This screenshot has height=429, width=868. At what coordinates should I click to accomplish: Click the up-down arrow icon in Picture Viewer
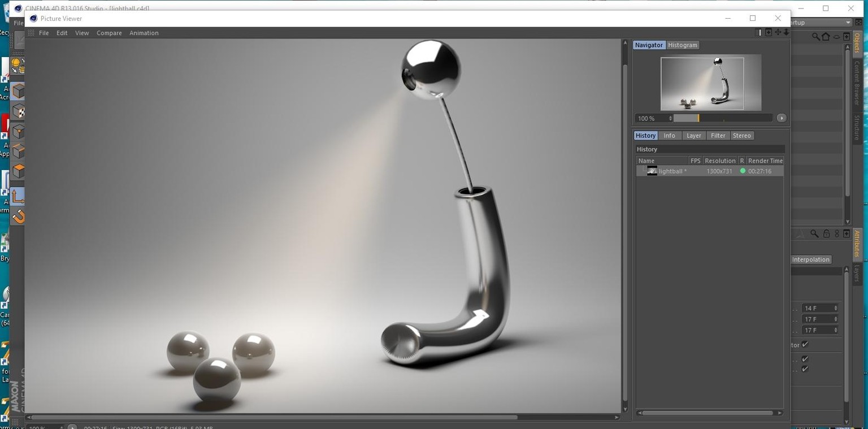(x=786, y=33)
